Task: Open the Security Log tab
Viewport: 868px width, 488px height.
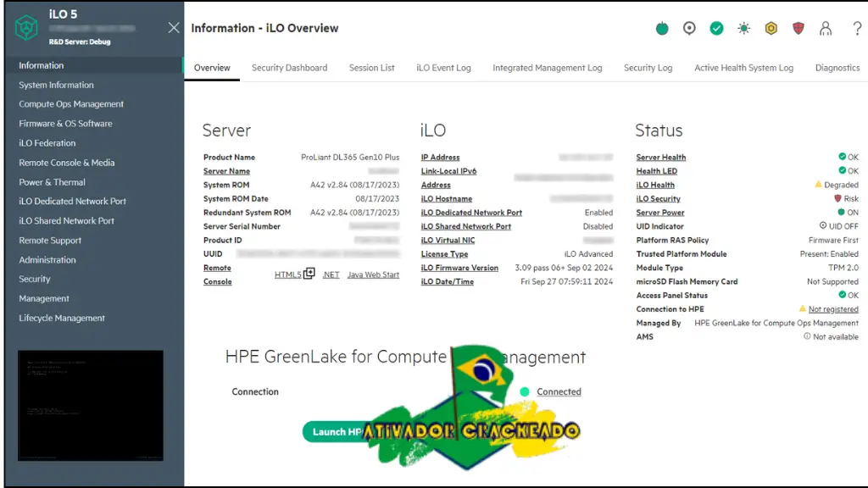Action: point(648,68)
